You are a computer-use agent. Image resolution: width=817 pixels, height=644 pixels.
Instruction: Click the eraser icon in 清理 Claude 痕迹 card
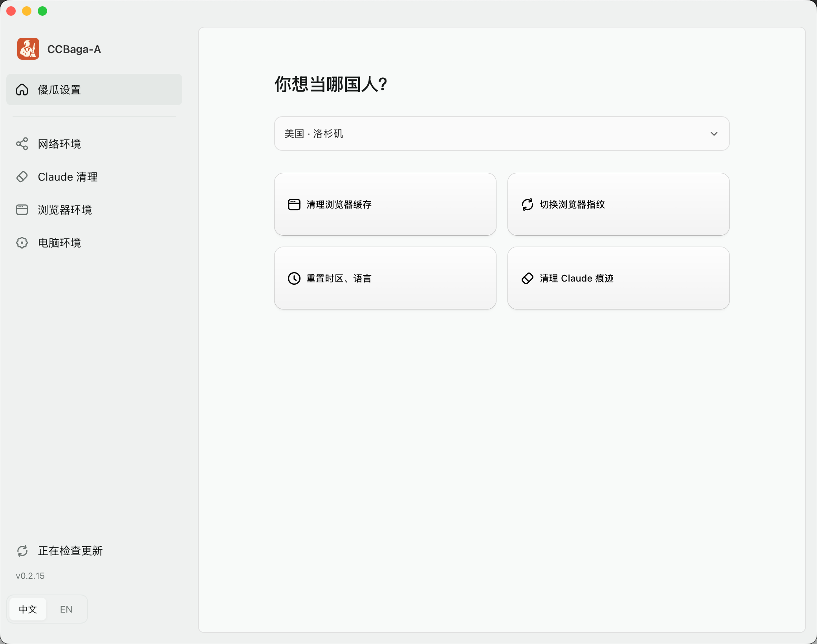[x=528, y=278]
